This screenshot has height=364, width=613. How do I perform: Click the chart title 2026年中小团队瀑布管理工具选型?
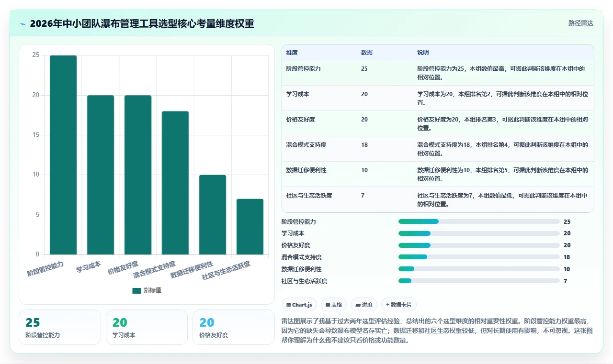pyautogui.click(x=142, y=24)
